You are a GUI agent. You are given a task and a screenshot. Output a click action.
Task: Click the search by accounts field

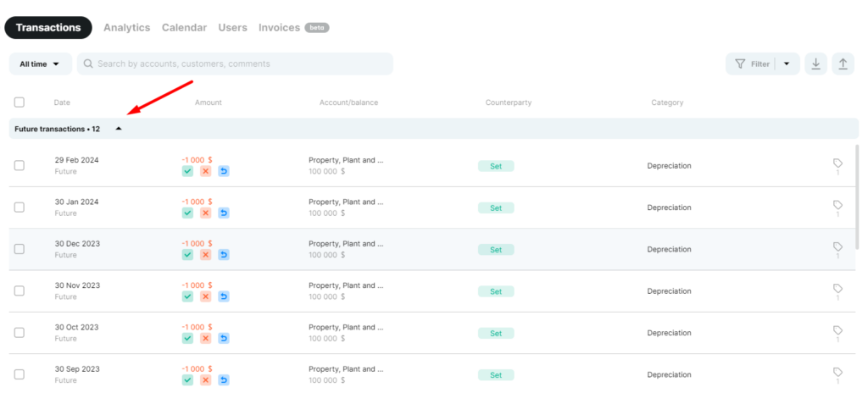[x=235, y=64]
